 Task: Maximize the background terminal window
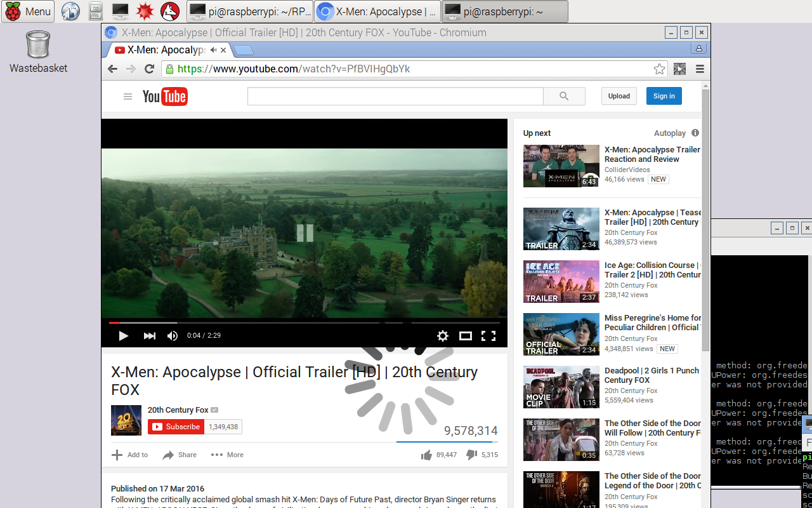pos(792,228)
